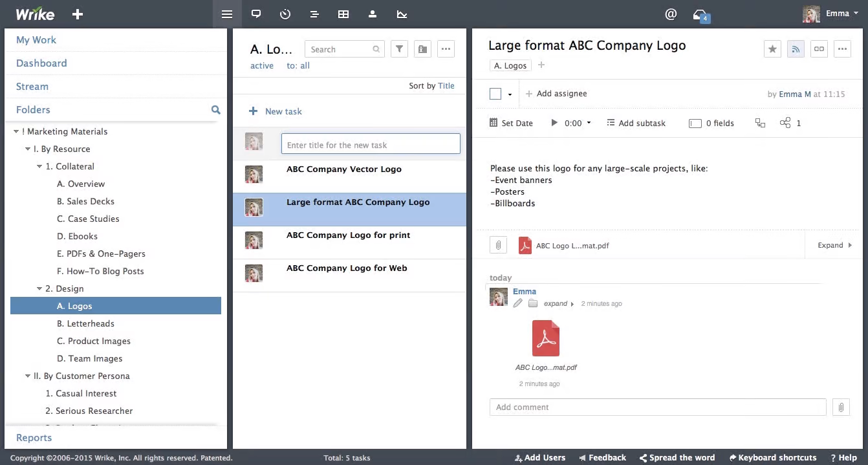The image size is (868, 465).
Task: Open the chat-bubble view icon in top bar
Action: click(256, 14)
